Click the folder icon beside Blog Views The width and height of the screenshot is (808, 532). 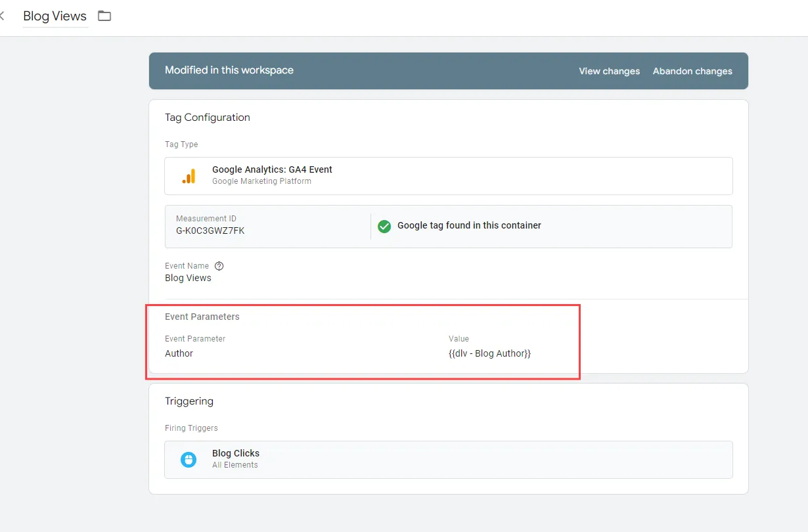pos(104,16)
